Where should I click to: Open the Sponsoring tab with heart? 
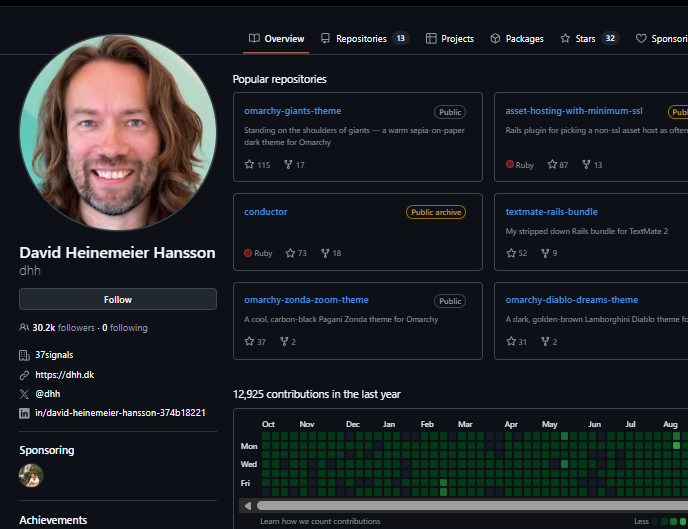click(x=661, y=39)
